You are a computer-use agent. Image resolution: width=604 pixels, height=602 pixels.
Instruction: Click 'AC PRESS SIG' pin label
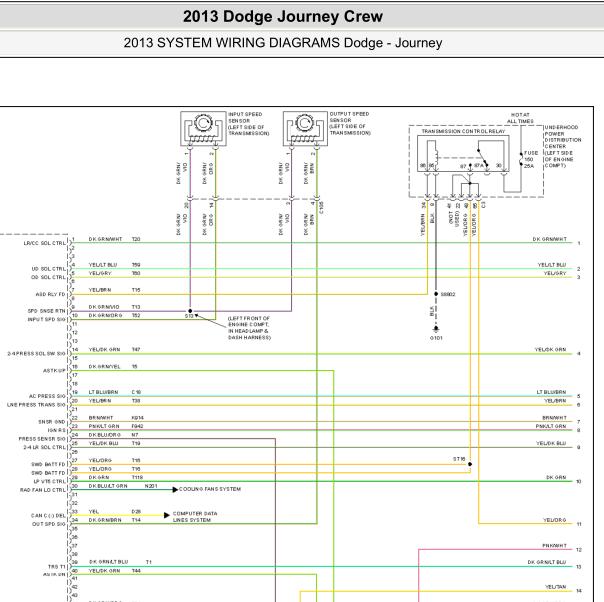pyautogui.click(x=47, y=396)
